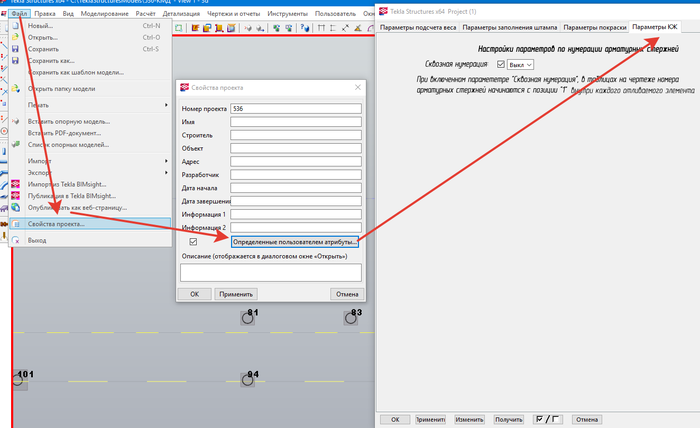Click the floppy icon beside Сохранить как

tap(16, 60)
